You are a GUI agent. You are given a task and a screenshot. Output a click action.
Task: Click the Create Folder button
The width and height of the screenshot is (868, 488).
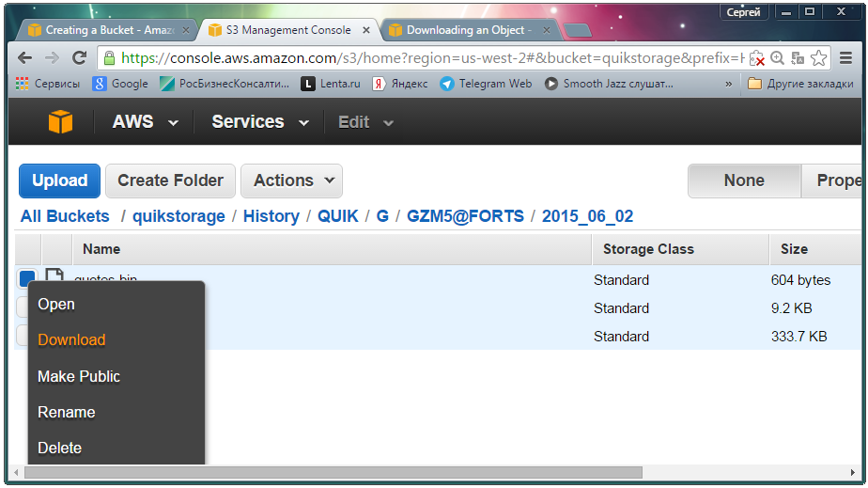[171, 181]
